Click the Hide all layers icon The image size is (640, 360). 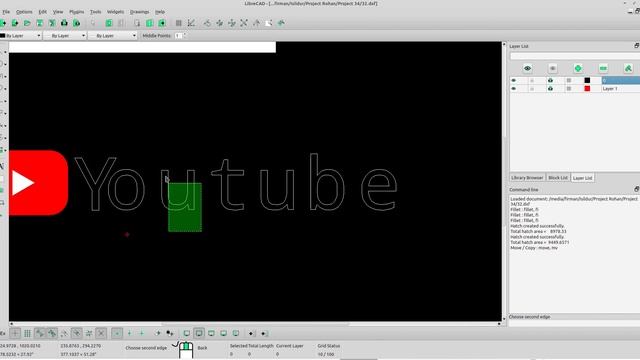point(553,69)
